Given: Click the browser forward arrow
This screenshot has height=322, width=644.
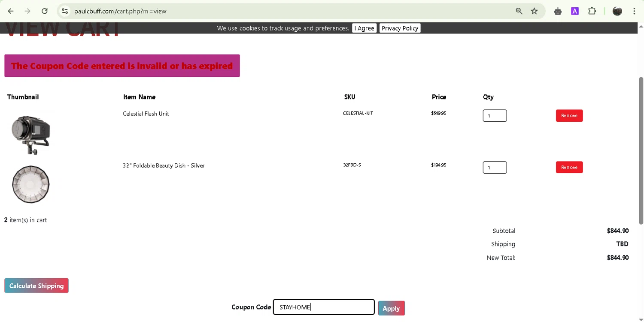Looking at the screenshot, I should click(x=27, y=11).
